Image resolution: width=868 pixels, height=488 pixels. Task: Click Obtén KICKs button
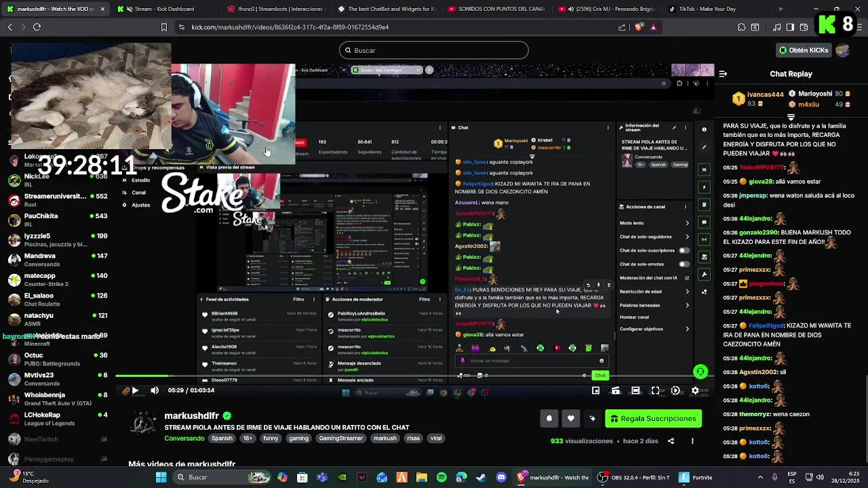(804, 50)
